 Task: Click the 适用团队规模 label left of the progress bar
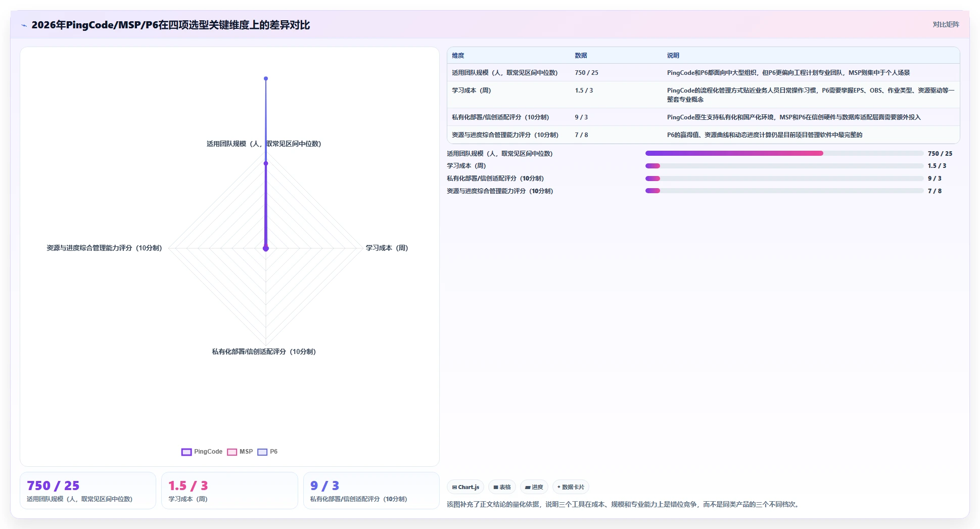[x=500, y=154]
